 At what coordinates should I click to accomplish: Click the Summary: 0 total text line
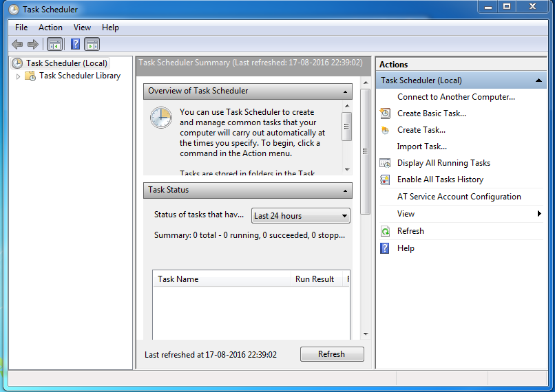249,235
